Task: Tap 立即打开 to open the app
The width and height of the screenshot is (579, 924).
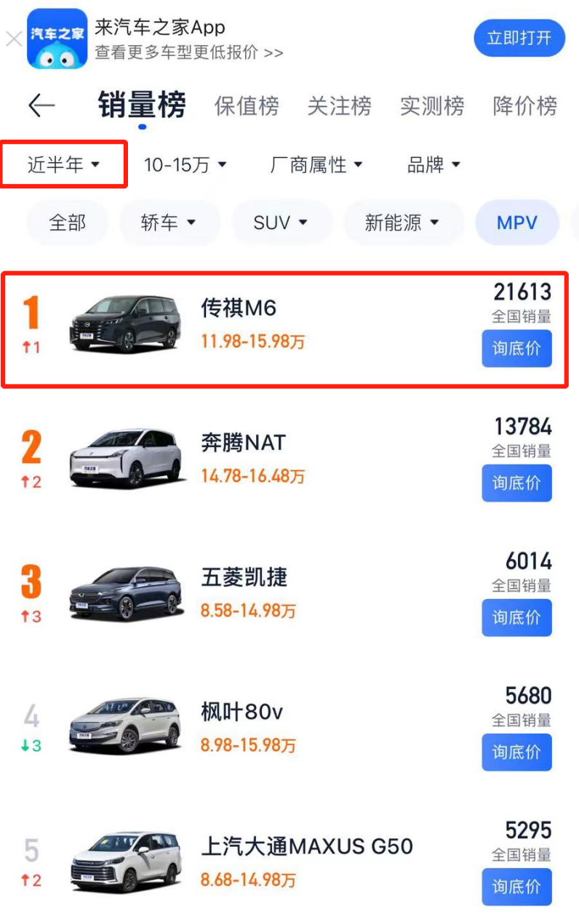Action: (519, 38)
